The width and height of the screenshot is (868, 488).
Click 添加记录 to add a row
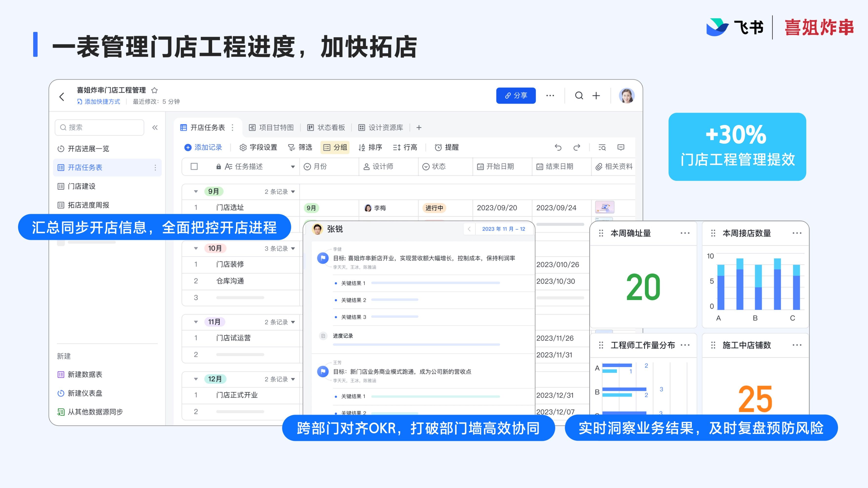(203, 147)
